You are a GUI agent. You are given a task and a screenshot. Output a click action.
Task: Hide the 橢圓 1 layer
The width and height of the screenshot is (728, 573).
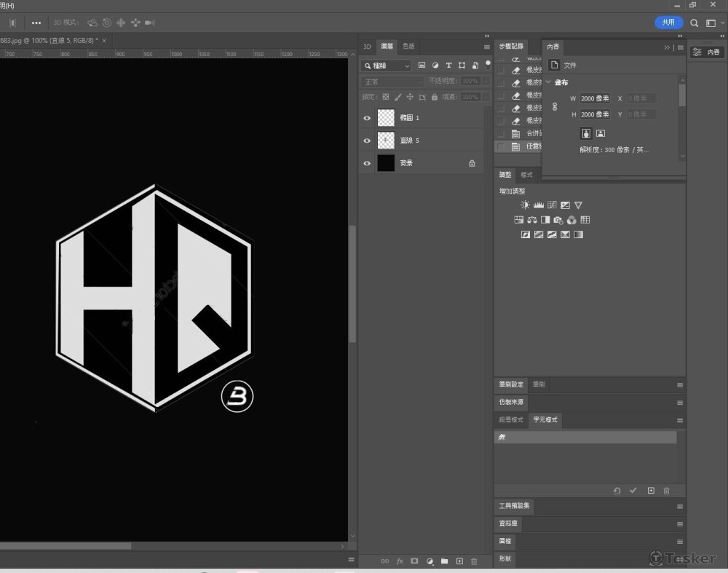pos(367,118)
